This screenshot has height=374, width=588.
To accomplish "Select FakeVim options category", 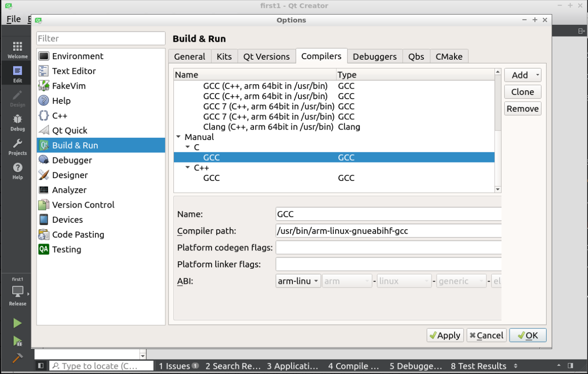I will point(101,86).
